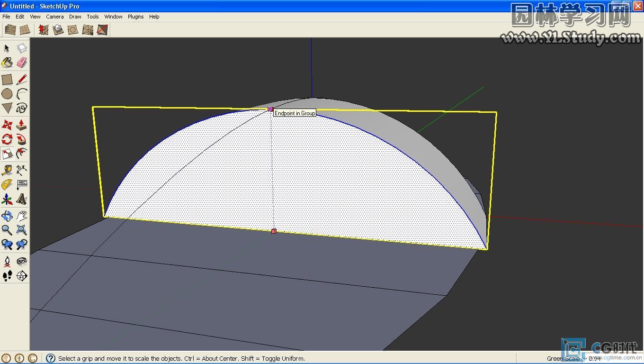Open the Plugins menu
Viewport: 644px width, 364px height.
pos(136,17)
